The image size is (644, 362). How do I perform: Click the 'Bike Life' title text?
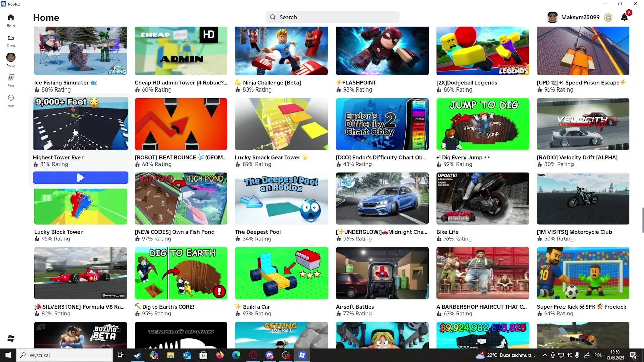click(447, 232)
